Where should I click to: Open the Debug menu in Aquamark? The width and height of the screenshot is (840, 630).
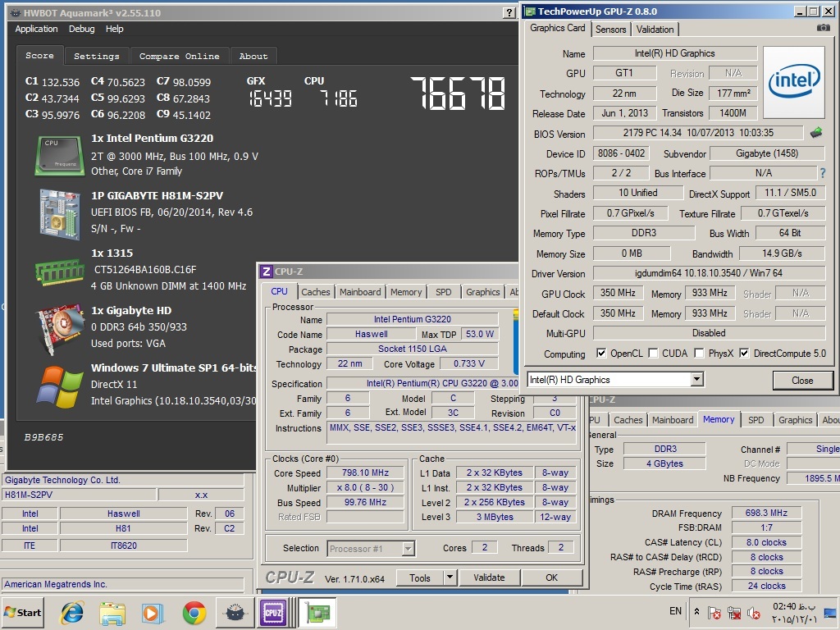(x=81, y=29)
